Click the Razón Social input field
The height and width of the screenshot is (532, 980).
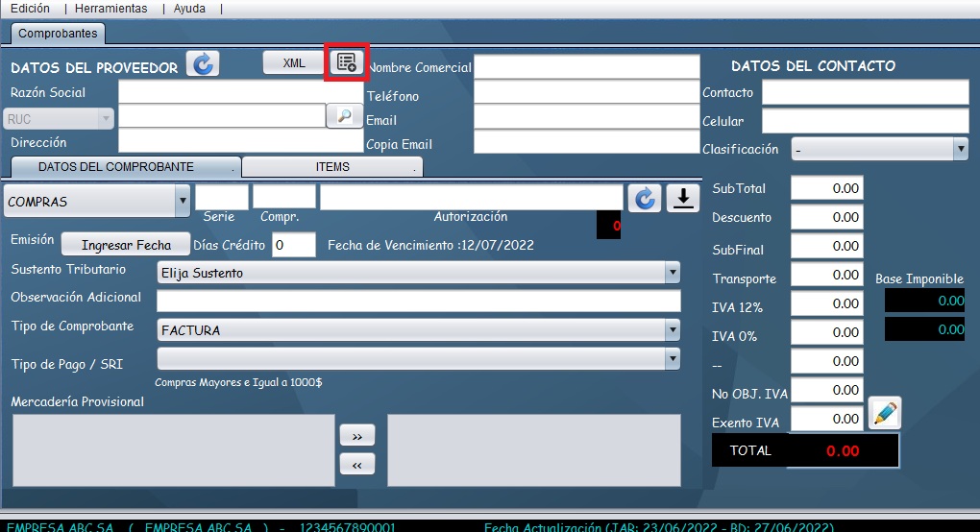click(x=221, y=92)
